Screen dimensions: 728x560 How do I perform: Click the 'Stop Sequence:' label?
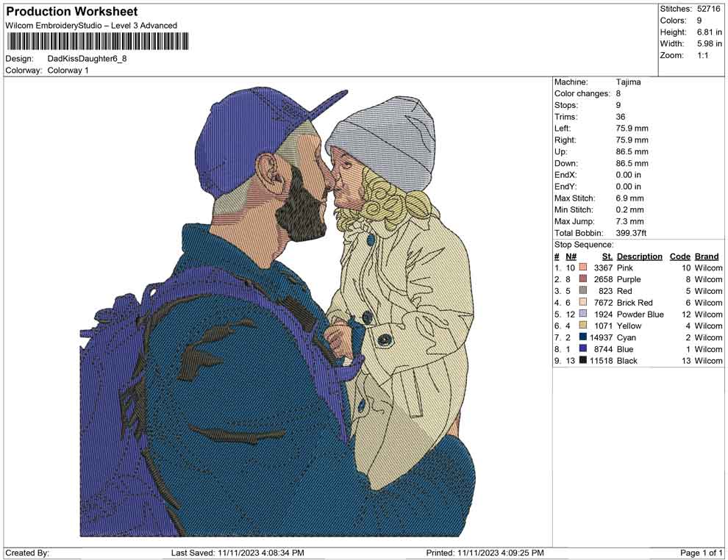(x=584, y=245)
